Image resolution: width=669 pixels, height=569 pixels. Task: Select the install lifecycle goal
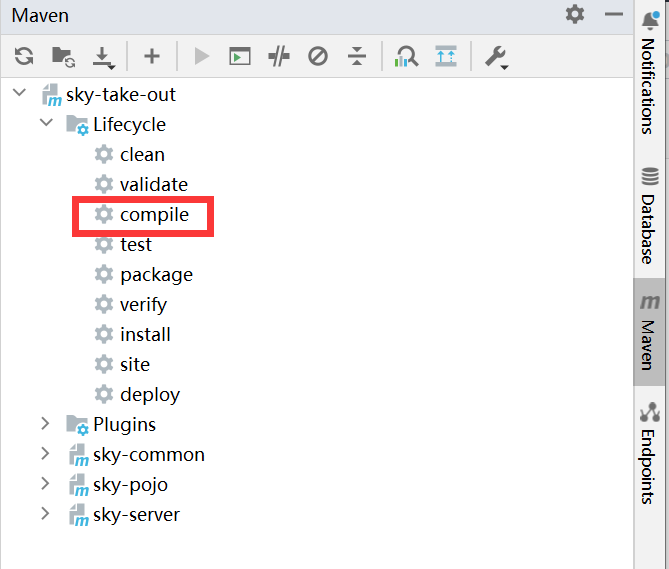coord(133,334)
